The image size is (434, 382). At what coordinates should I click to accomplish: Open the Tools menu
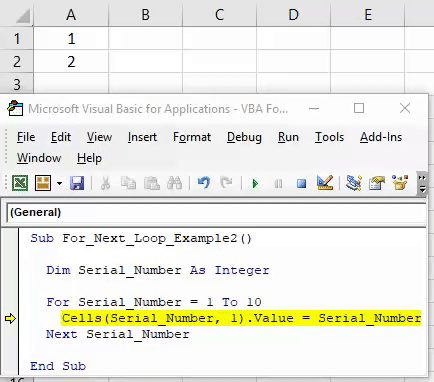coord(329,137)
